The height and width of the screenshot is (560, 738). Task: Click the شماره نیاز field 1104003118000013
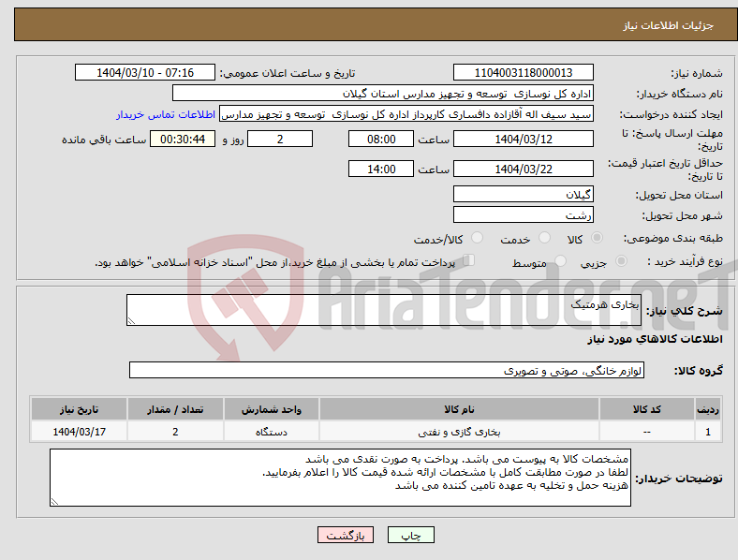click(523, 72)
